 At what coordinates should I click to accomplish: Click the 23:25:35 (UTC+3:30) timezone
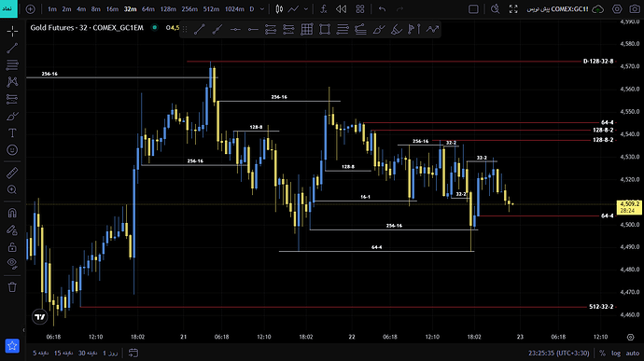[x=558, y=353]
